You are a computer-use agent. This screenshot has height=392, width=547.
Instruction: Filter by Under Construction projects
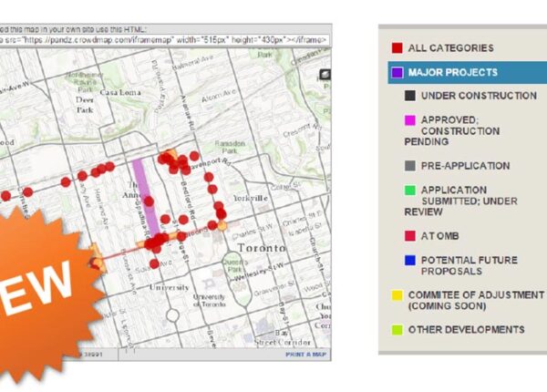471,96
